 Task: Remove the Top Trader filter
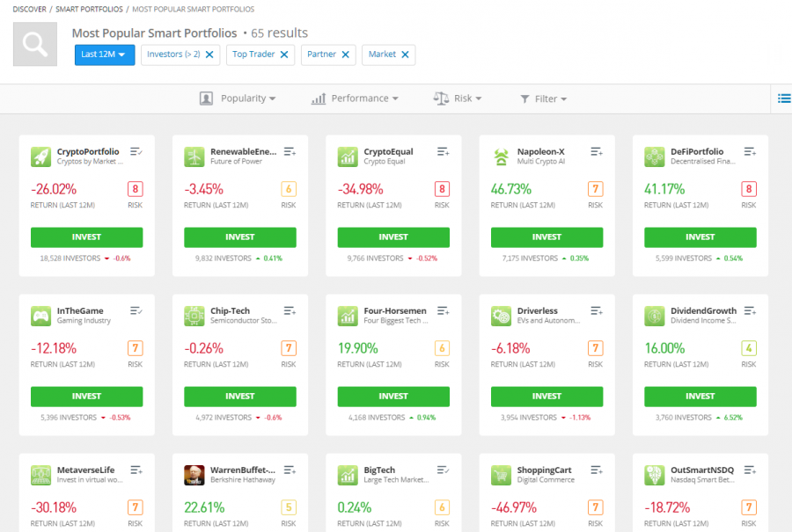click(284, 55)
